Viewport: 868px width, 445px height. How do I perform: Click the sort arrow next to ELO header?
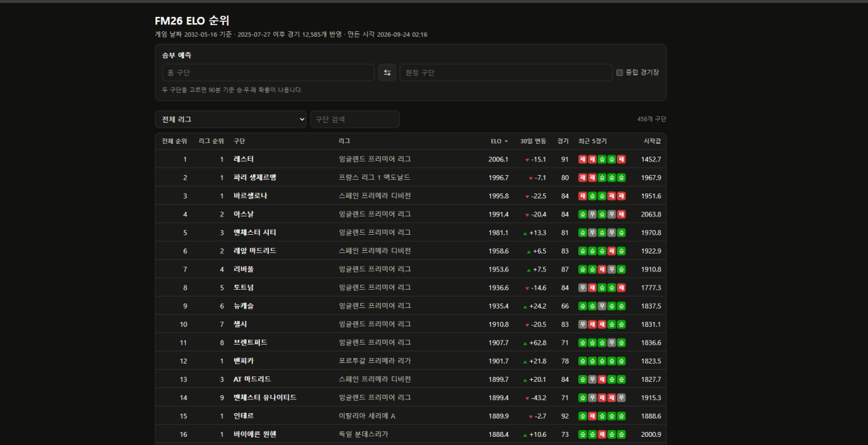[x=506, y=142]
